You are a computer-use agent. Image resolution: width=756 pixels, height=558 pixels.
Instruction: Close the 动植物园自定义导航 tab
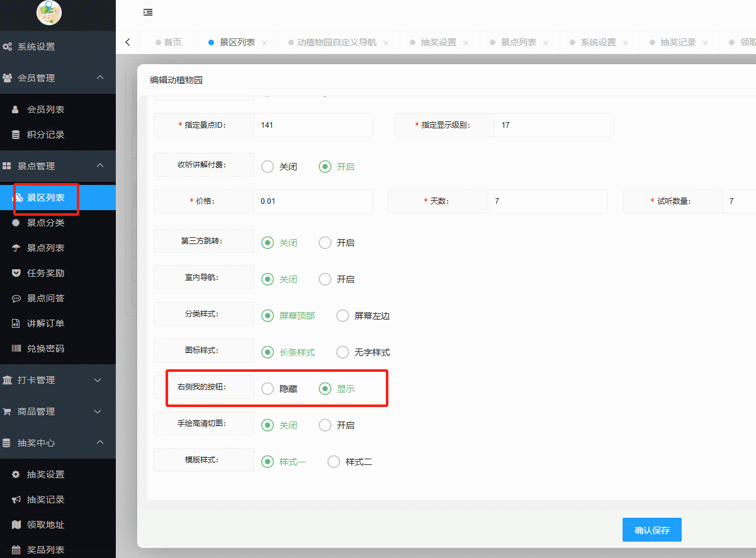click(386, 43)
